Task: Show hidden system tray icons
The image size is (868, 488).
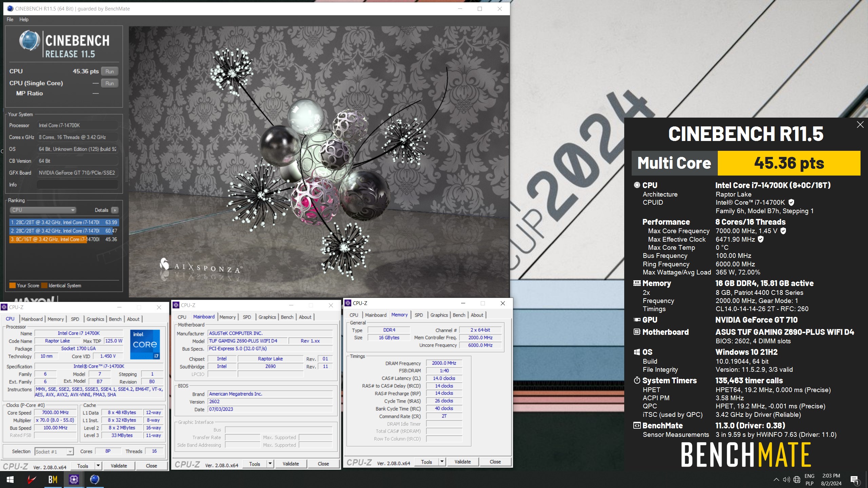Action: 776,480
